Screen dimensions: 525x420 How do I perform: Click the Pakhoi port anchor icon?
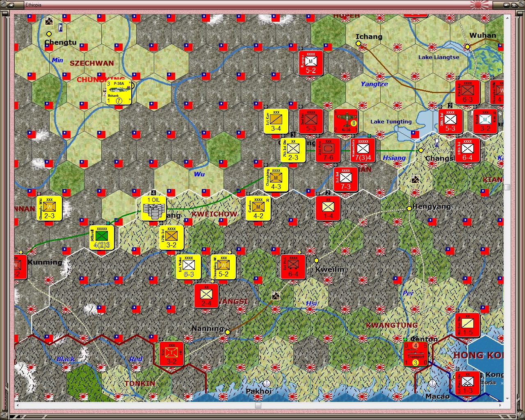[x=267, y=383]
